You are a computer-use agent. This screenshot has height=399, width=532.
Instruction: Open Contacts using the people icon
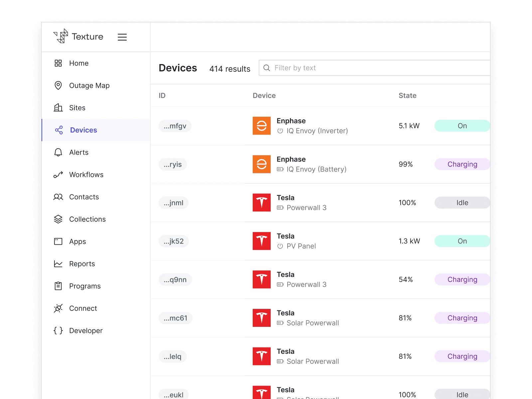pyautogui.click(x=58, y=197)
